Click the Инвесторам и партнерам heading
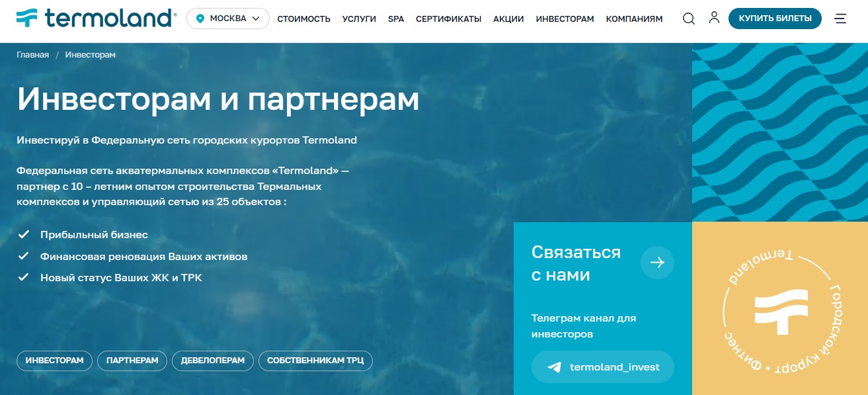Viewport: 868px width, 395px height. [x=218, y=99]
